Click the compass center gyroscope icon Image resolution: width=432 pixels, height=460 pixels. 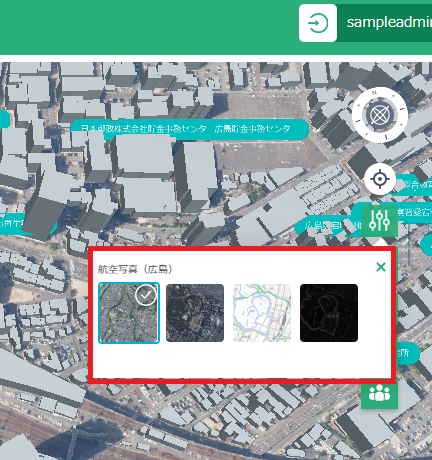click(380, 115)
